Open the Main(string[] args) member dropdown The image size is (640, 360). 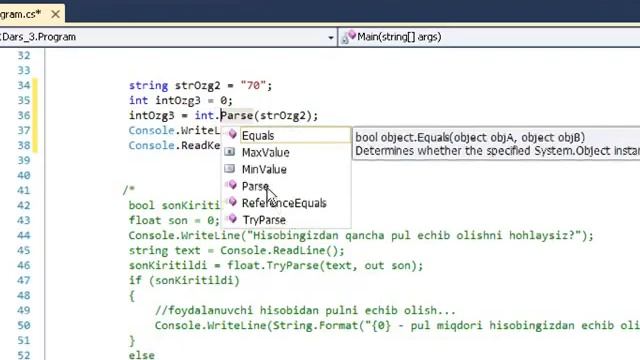(x=490, y=37)
